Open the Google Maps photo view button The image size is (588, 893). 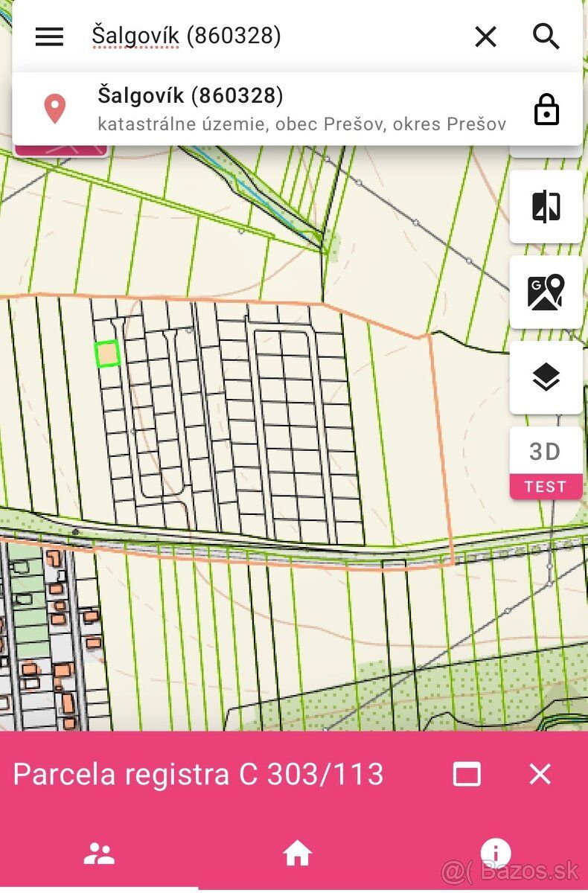546,292
